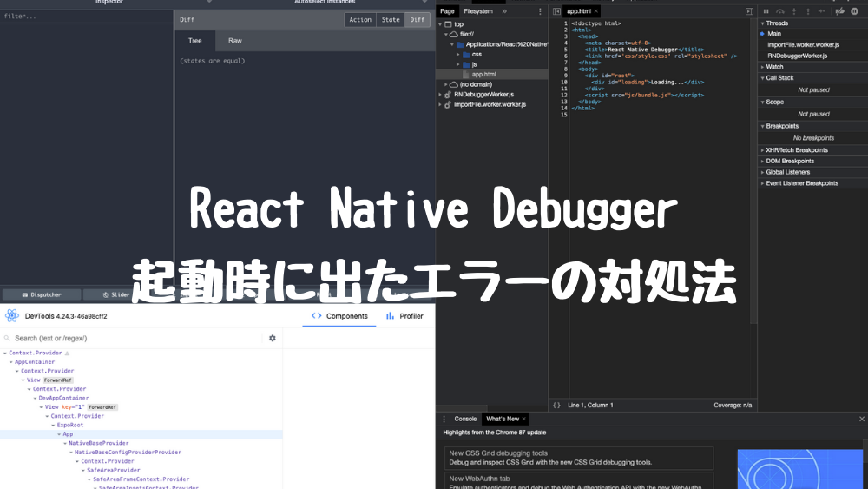
Task: Expand the (no domain) node
Action: coord(446,85)
